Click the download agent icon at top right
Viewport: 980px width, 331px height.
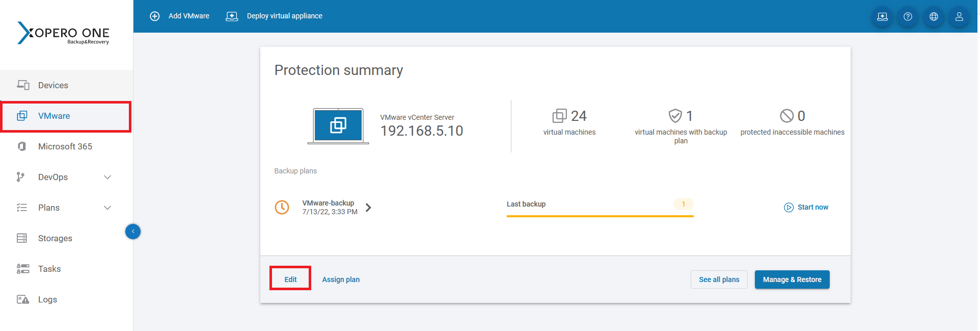click(x=882, y=16)
